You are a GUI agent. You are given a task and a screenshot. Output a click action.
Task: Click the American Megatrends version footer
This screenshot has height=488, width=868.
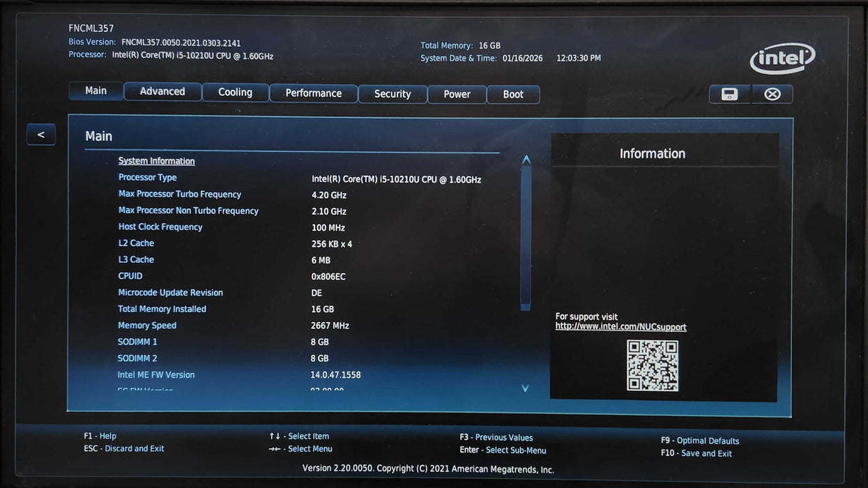point(428,468)
